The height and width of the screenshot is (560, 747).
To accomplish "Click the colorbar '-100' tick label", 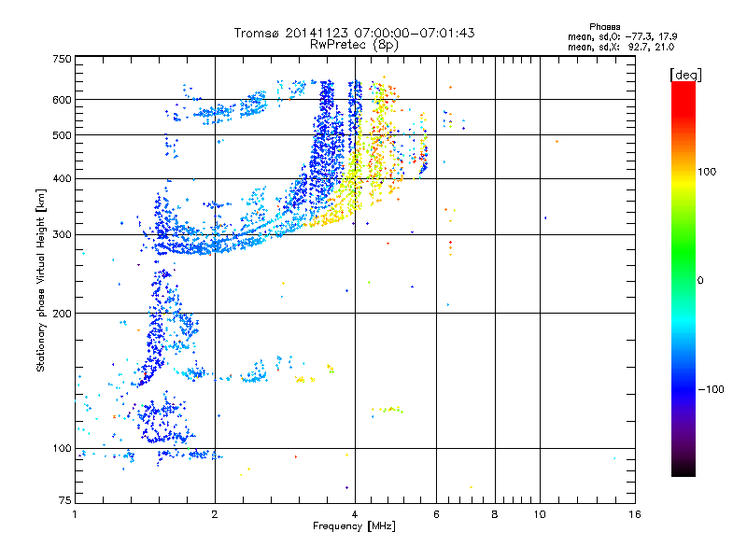I will tap(711, 389).
